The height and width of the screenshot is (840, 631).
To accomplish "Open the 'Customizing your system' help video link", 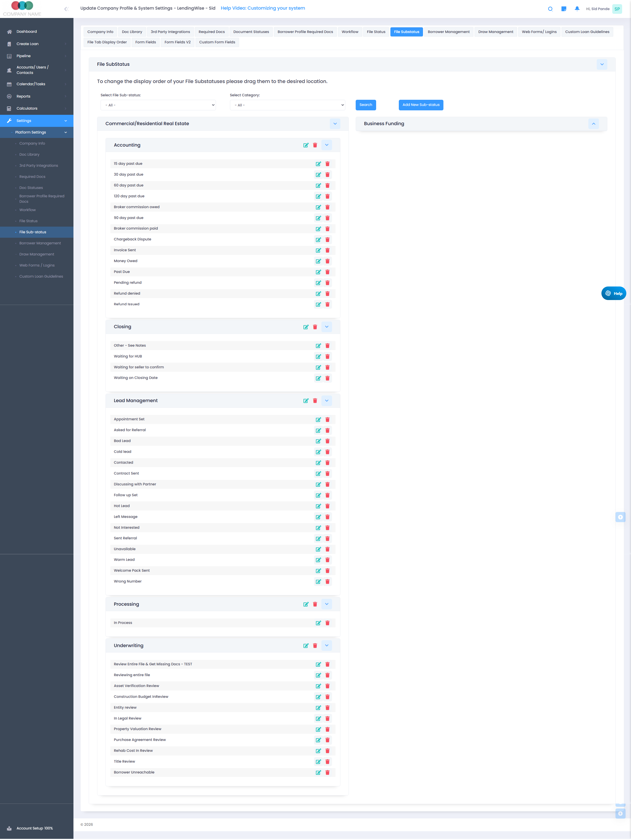I will (263, 8).
